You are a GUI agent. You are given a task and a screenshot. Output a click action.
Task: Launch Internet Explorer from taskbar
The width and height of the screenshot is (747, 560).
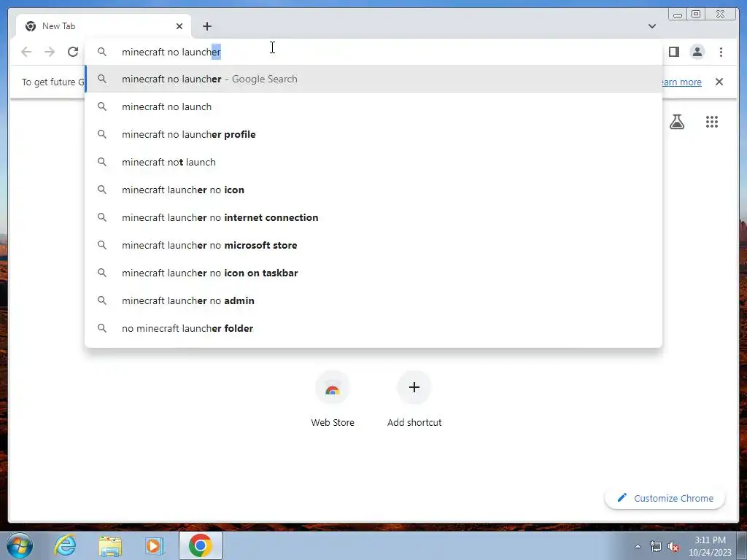click(x=65, y=545)
